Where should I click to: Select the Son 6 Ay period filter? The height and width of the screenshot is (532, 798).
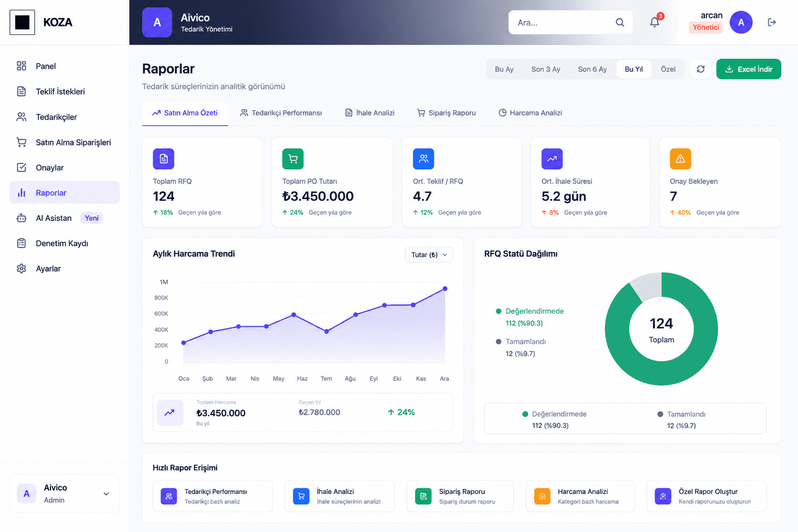click(x=592, y=69)
